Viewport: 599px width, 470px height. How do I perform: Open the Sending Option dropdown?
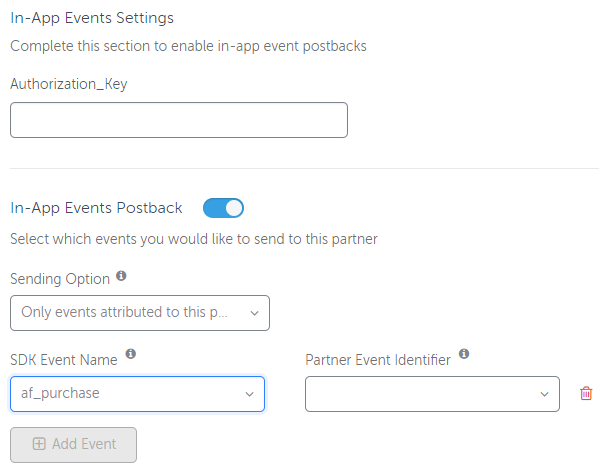coord(140,313)
